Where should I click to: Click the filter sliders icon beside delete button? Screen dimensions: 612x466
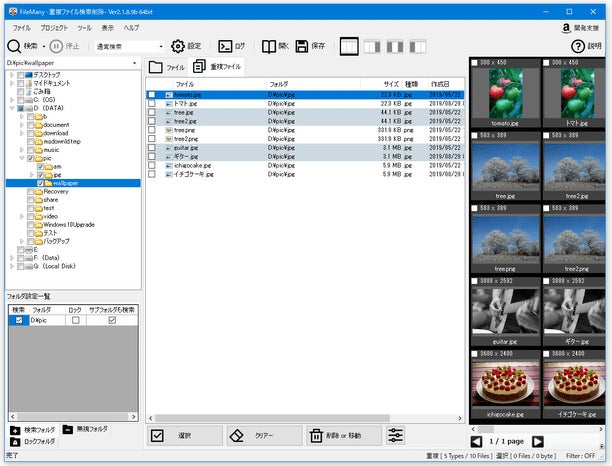pyautogui.click(x=397, y=435)
